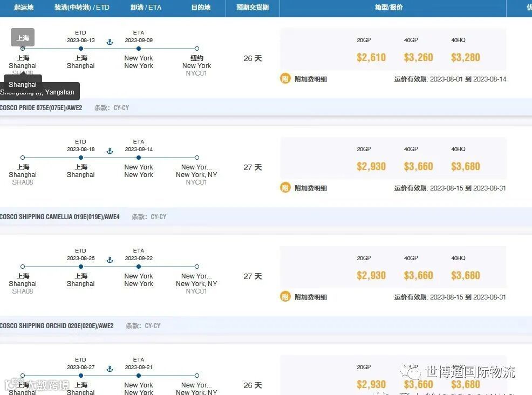Click discharge port node for ETA 2023-09-09
Screen dimensions: 532x395
pos(139,49)
